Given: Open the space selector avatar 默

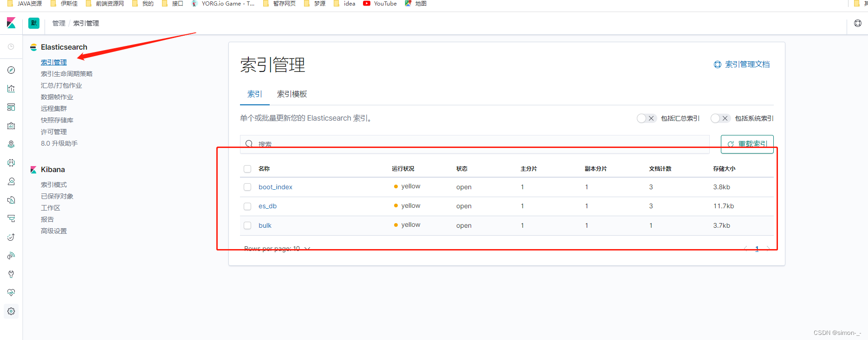Looking at the screenshot, I should tap(34, 23).
